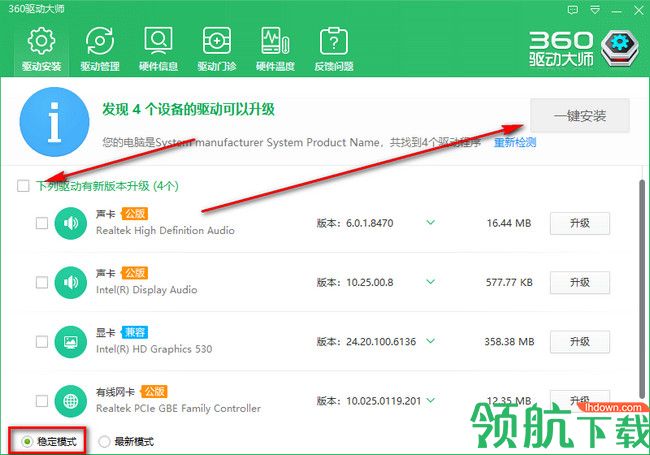The width and height of the screenshot is (650, 455).
Task: Click the 358.38 MB size text
Action: click(x=509, y=342)
